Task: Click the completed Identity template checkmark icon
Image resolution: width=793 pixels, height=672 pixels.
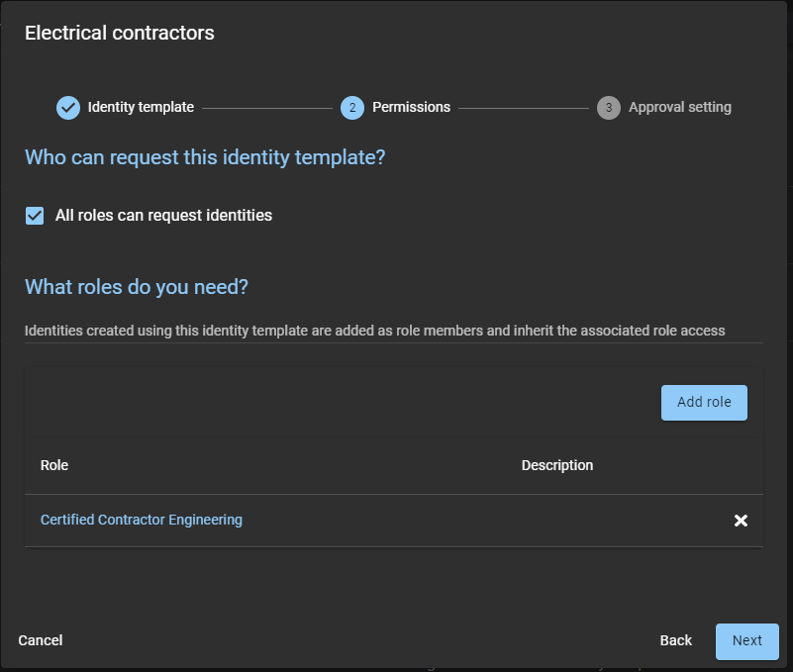Action: click(67, 107)
